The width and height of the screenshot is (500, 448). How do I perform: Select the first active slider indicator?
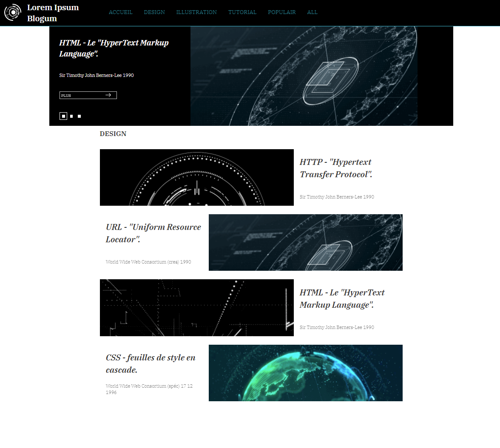point(63,116)
